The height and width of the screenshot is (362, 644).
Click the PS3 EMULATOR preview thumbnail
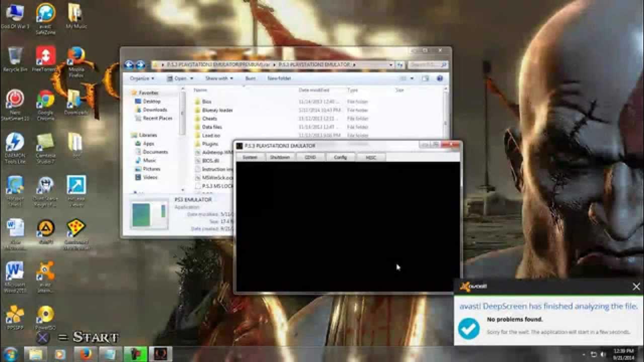pyautogui.click(x=149, y=215)
